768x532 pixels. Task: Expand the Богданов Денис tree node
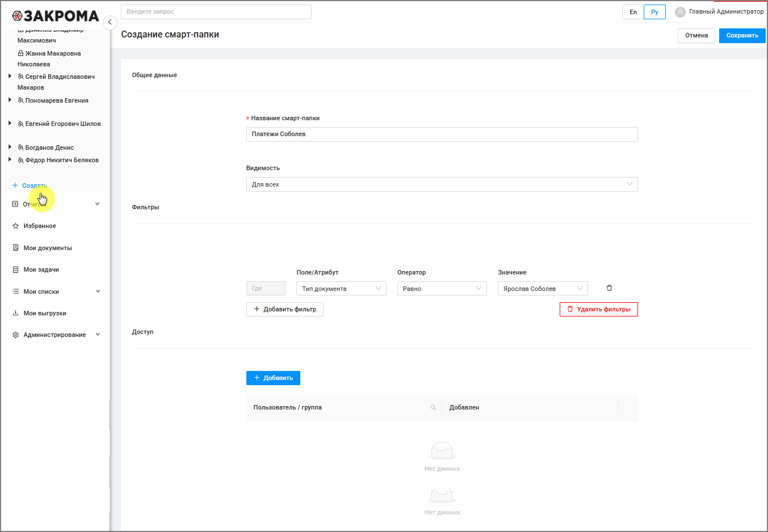pos(10,147)
